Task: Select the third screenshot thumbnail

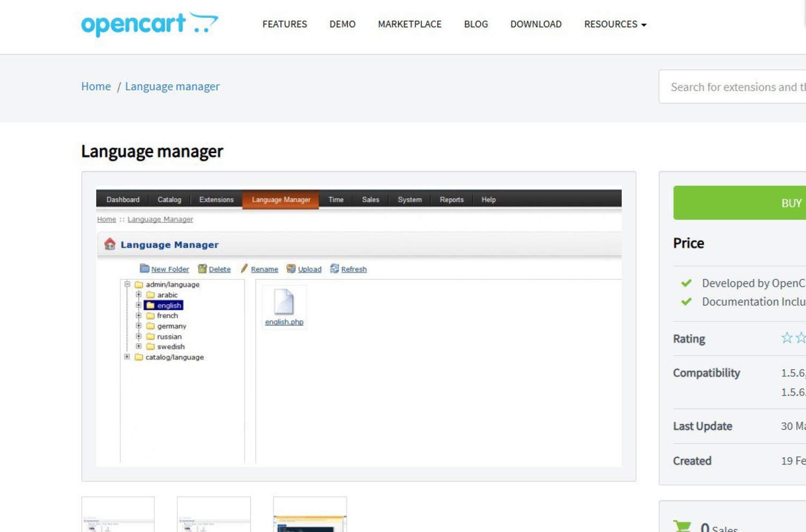Action: pyautogui.click(x=310, y=515)
